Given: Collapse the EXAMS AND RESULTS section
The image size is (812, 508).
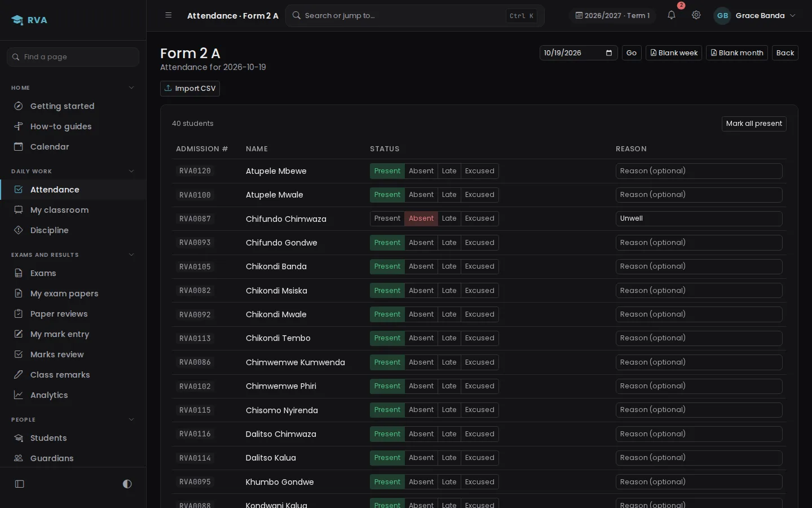Looking at the screenshot, I should [x=131, y=255].
